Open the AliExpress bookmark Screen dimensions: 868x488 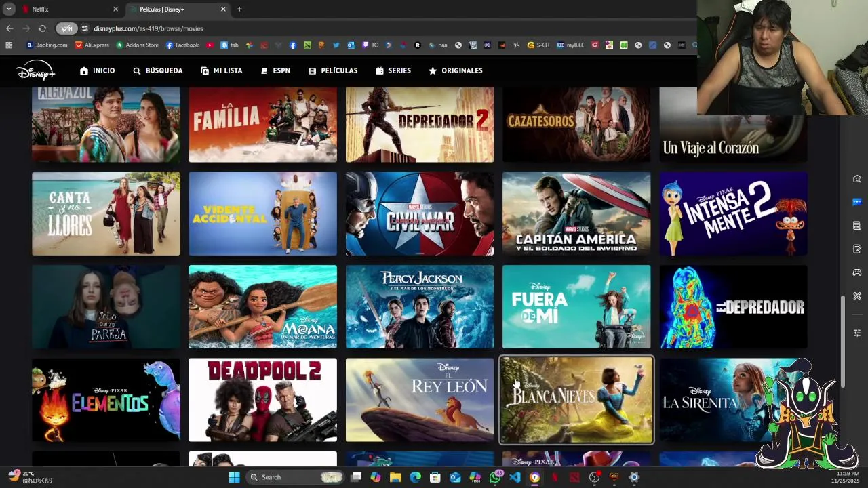click(92, 45)
